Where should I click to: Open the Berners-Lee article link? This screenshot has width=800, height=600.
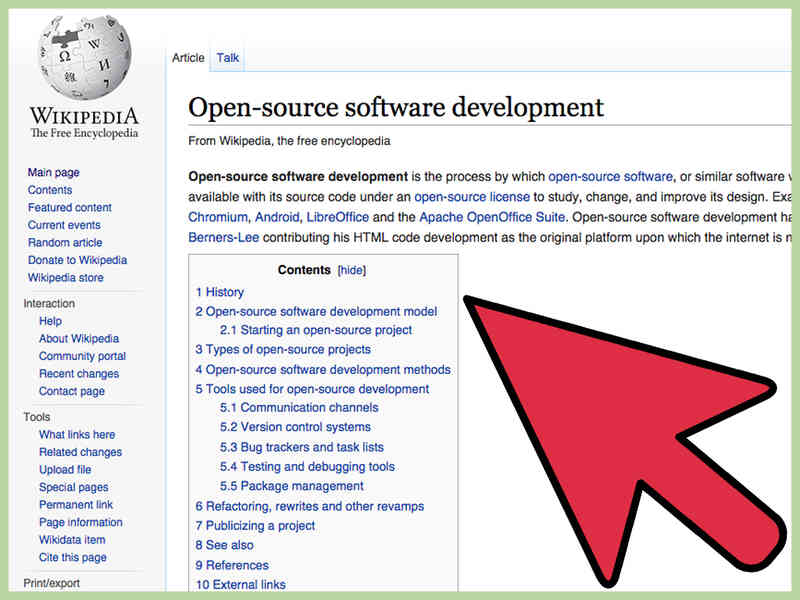(x=223, y=237)
